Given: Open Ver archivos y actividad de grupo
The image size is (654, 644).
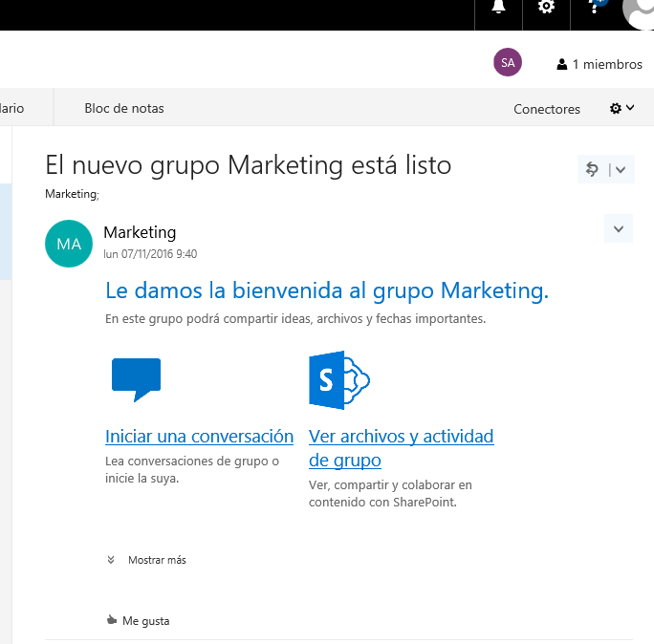Looking at the screenshot, I should [402, 448].
